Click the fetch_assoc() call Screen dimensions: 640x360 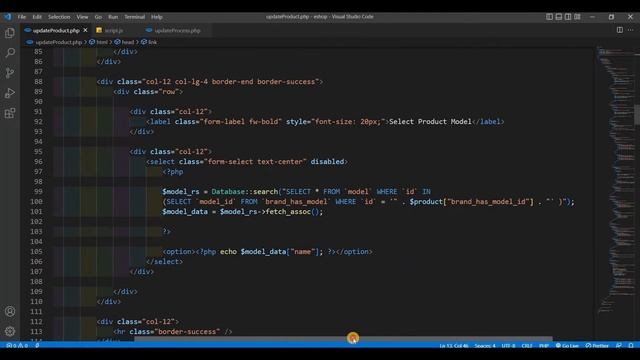coord(294,211)
